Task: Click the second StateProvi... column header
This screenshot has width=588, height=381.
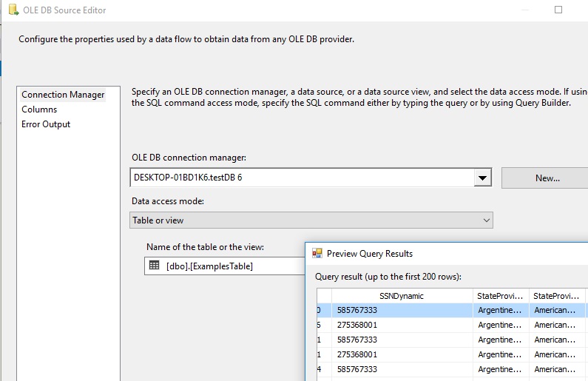Action: point(556,296)
